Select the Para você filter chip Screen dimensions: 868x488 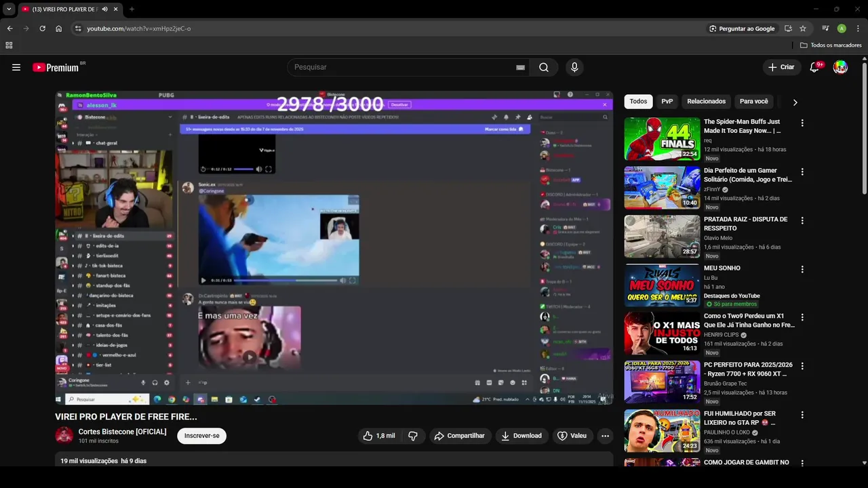click(x=754, y=102)
